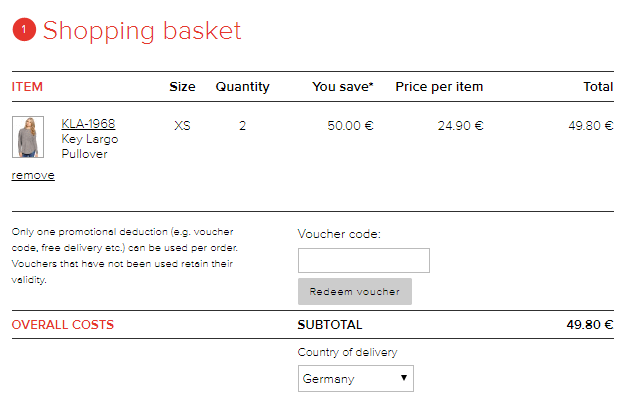
Task: Click the ITEM column header
Action: coord(27,87)
